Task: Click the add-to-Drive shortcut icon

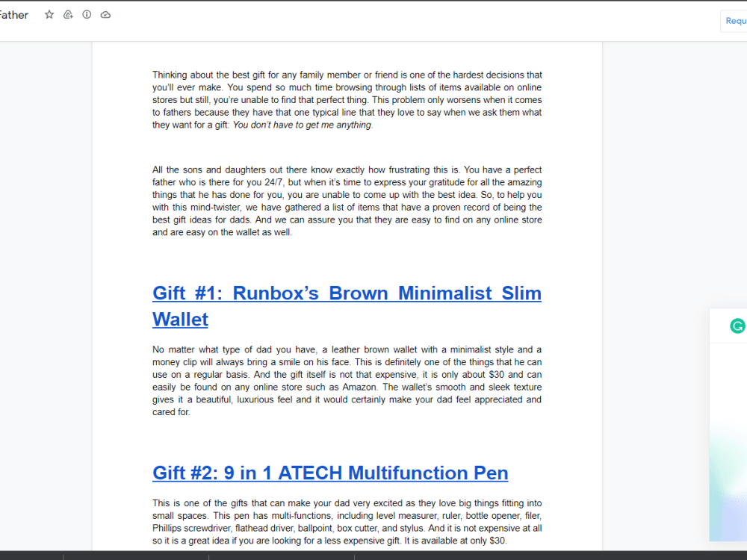Action: click(x=68, y=15)
